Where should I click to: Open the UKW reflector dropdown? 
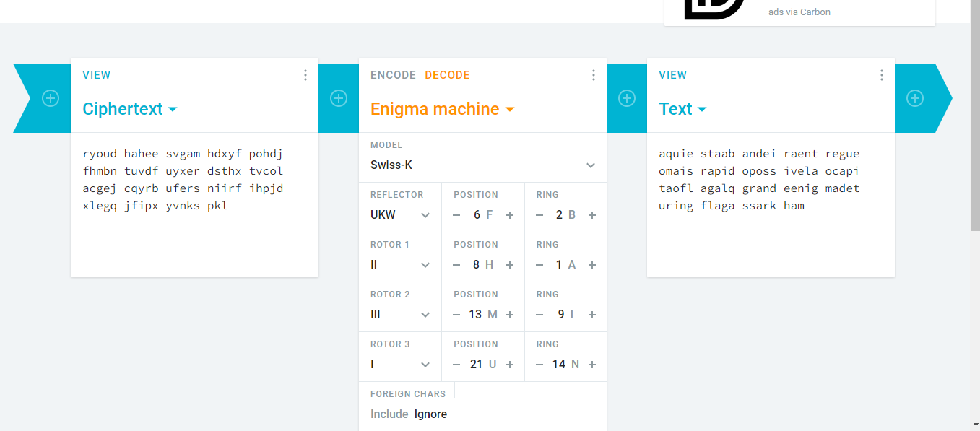tap(400, 215)
